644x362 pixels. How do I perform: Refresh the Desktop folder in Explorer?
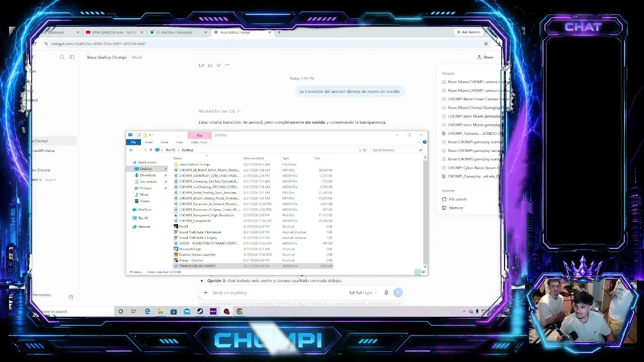[365, 150]
